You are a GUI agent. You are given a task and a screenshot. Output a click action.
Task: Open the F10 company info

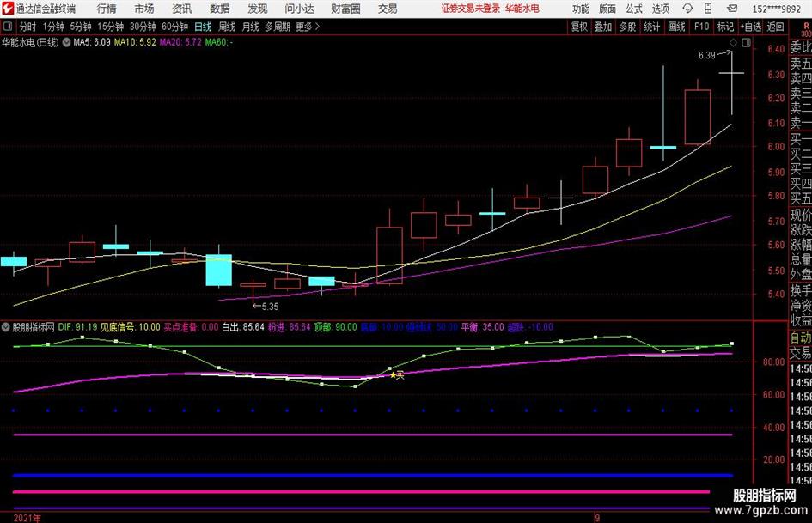click(702, 27)
